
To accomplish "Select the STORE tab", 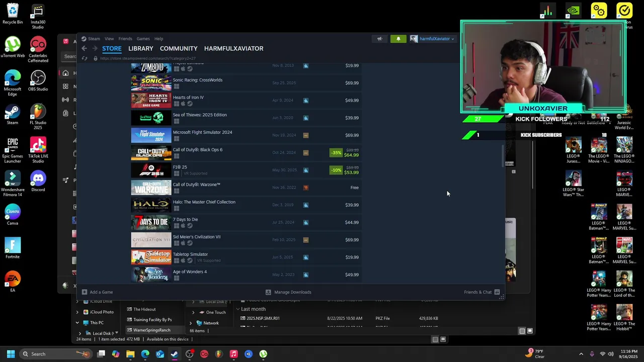I will [x=112, y=48].
